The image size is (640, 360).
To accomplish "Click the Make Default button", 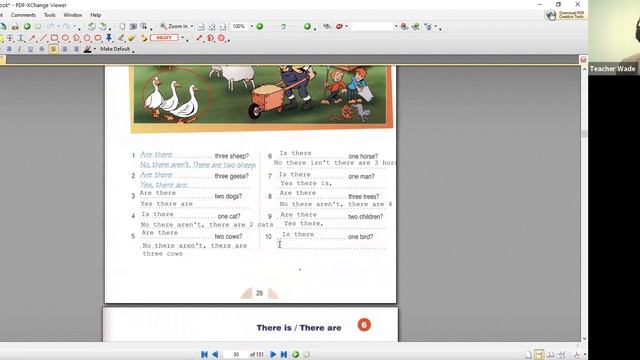I will click(x=115, y=49).
